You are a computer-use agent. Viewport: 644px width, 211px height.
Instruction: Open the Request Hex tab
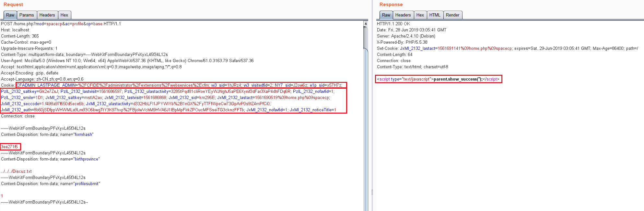(x=64, y=15)
